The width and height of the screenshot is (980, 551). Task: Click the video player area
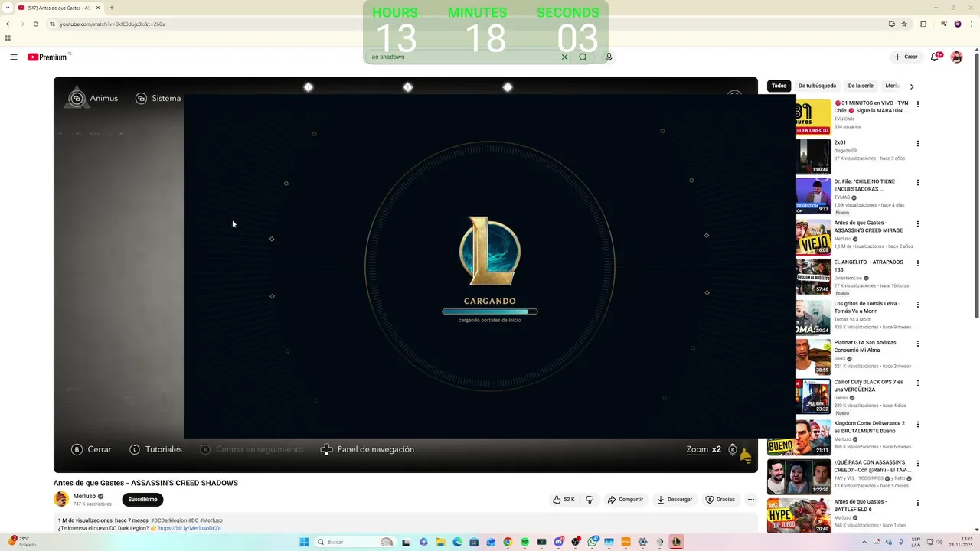click(x=406, y=275)
